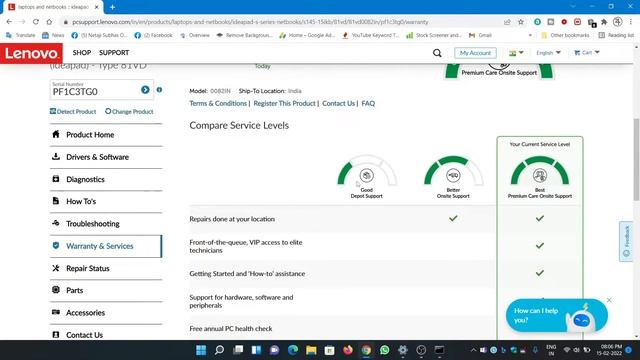Open How To's section
Image resolution: width=640 pixels, height=360 pixels.
coord(106,201)
